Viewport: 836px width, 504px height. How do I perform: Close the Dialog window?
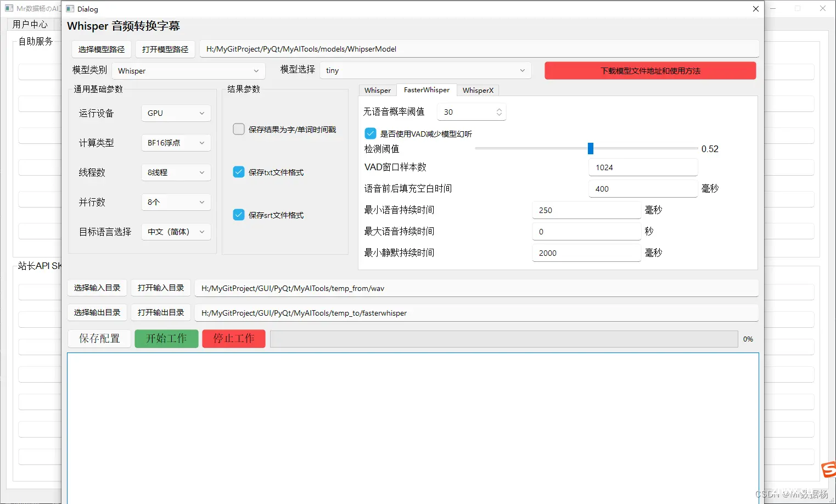755,9
